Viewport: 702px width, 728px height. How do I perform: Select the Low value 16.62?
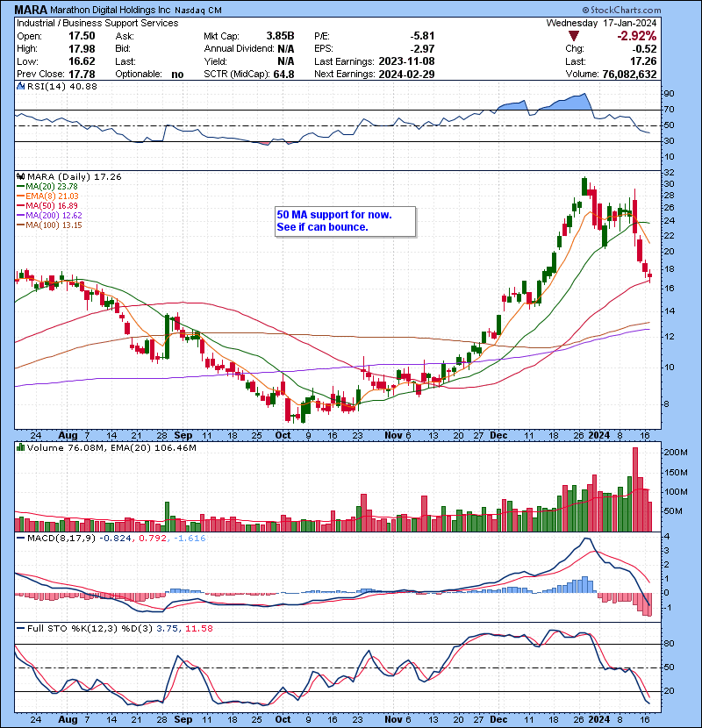click(82, 61)
